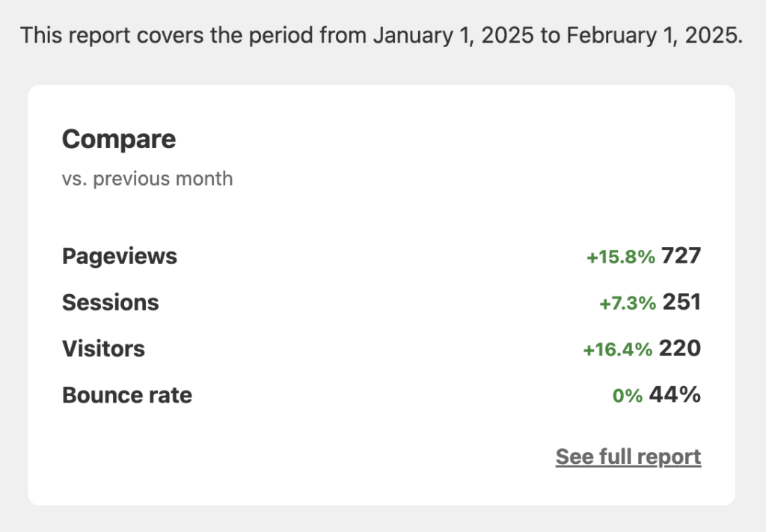The height and width of the screenshot is (532, 766).
Task: Click the Visitors metric label
Action: [x=103, y=349]
